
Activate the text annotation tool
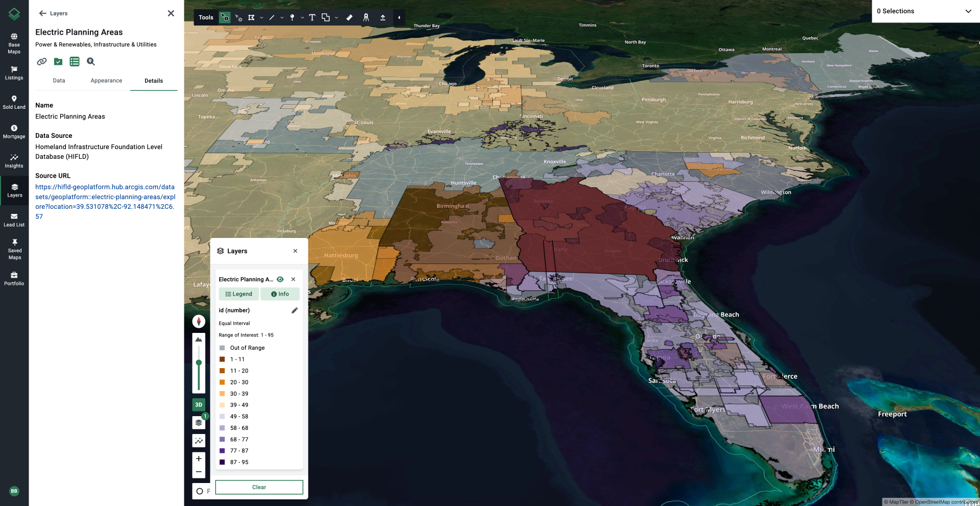312,17
